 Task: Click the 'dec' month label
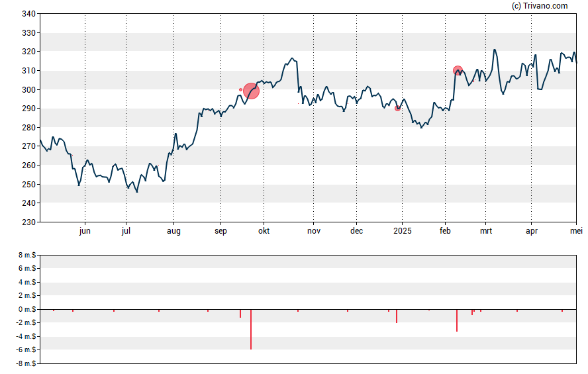357,231
